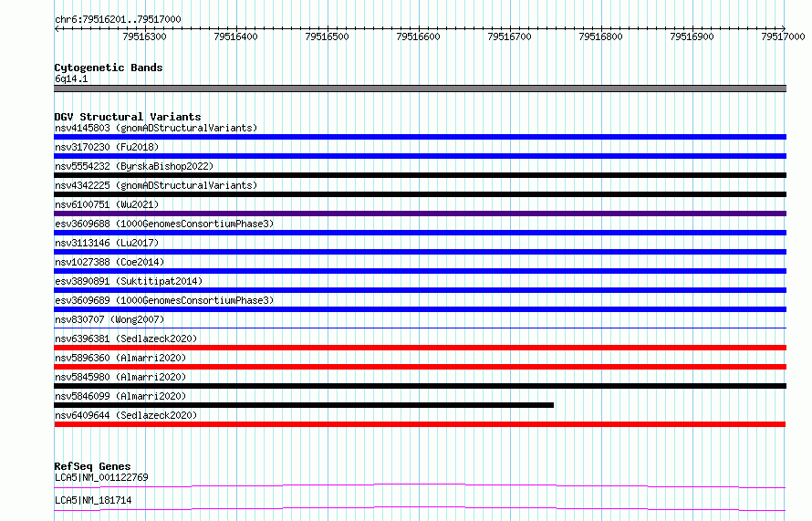Select the red nsv6396381 variant bar
812x521 pixels.
pyautogui.click(x=420, y=348)
